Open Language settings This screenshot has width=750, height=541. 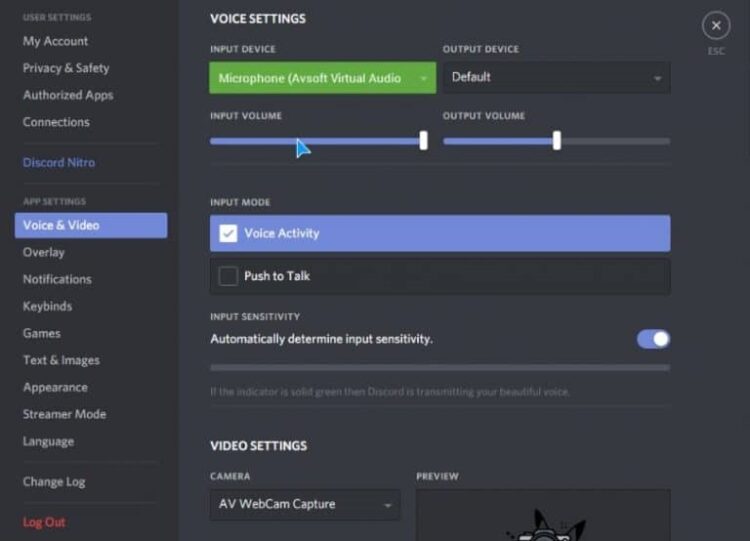(x=48, y=441)
